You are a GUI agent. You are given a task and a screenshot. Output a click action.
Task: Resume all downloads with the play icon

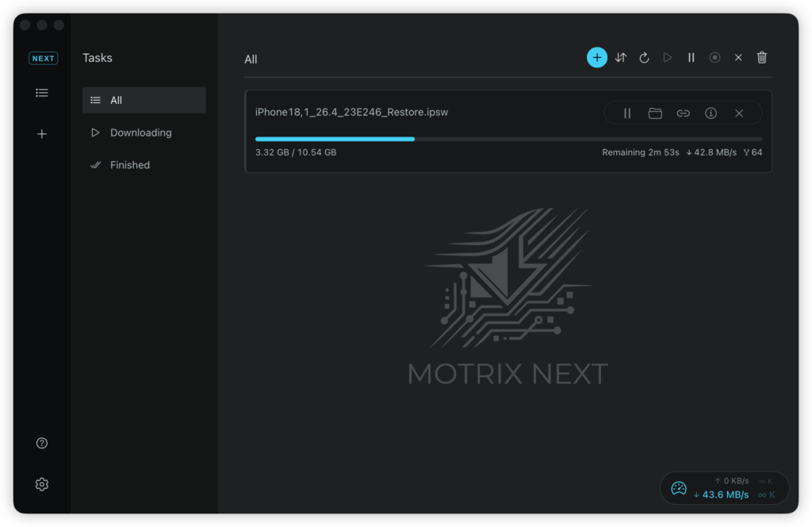pos(668,57)
